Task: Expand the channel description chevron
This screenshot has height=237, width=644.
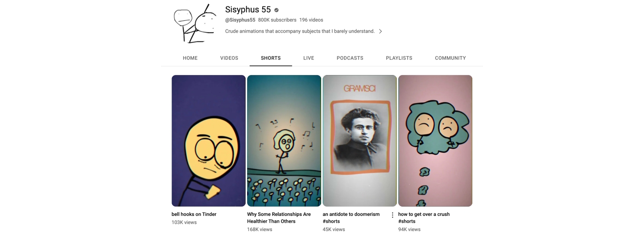Action: (380, 31)
